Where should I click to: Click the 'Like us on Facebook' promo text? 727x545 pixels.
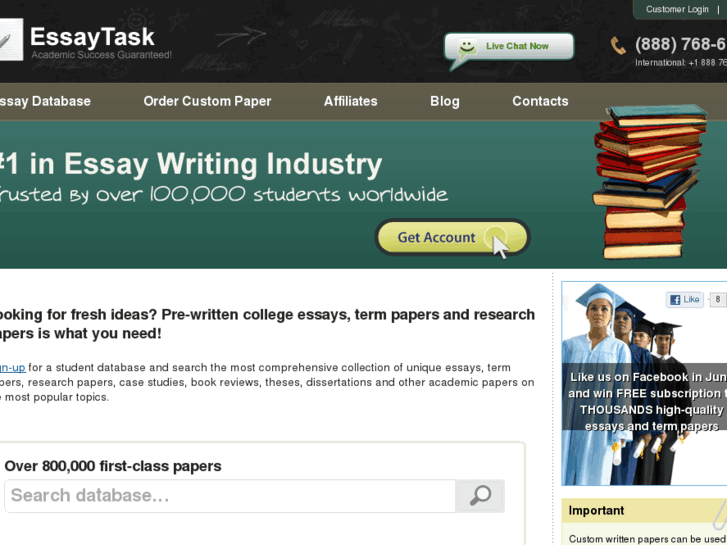coord(648,401)
